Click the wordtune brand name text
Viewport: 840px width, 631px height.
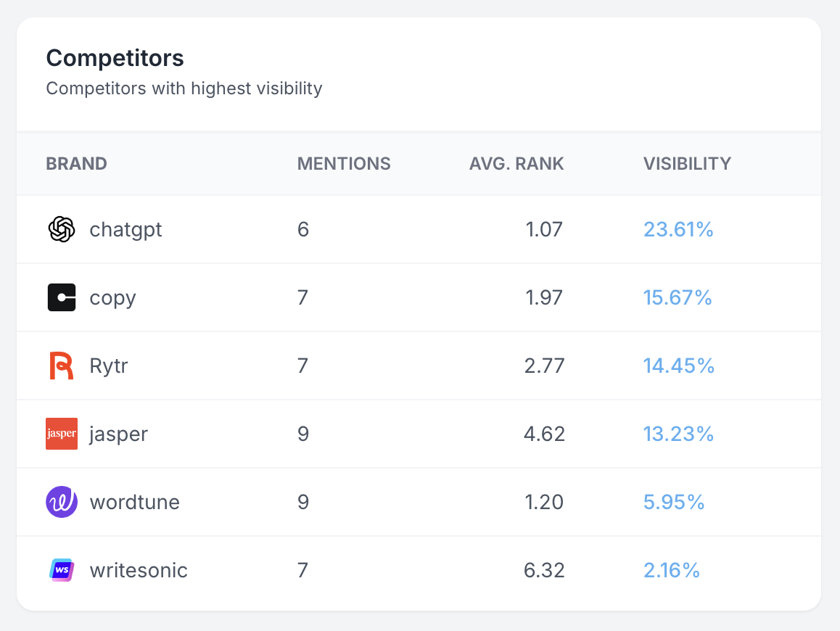[134, 502]
